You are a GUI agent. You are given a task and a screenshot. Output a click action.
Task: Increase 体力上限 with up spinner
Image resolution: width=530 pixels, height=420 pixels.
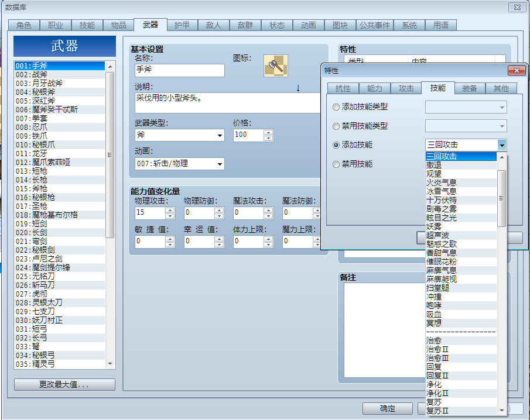268,239
